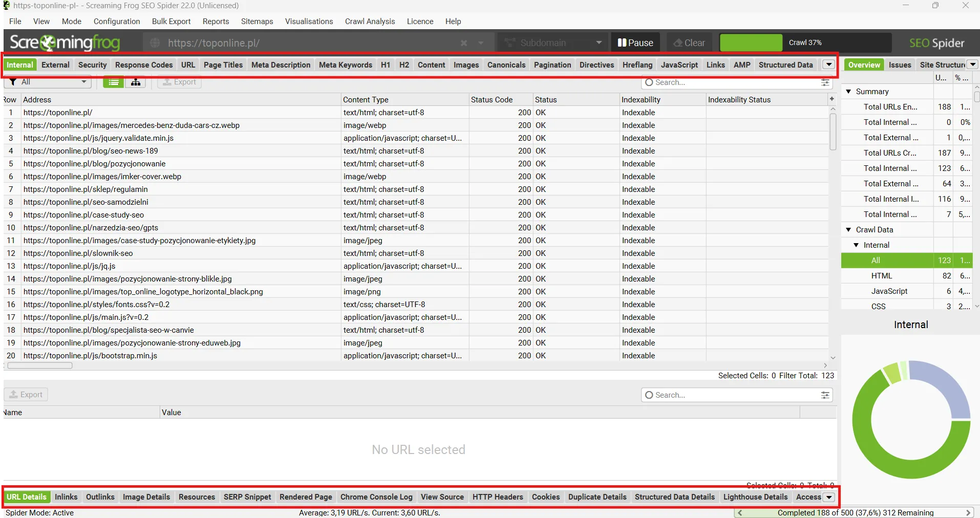The image size is (980, 518).
Task: Collapse the Internal tree node
Action: click(x=856, y=245)
